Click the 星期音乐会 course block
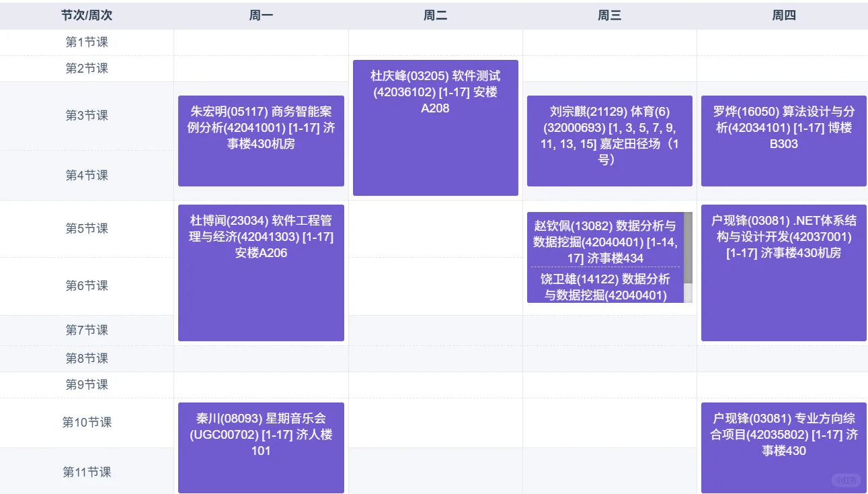This screenshot has height=494, width=868. coord(260,448)
